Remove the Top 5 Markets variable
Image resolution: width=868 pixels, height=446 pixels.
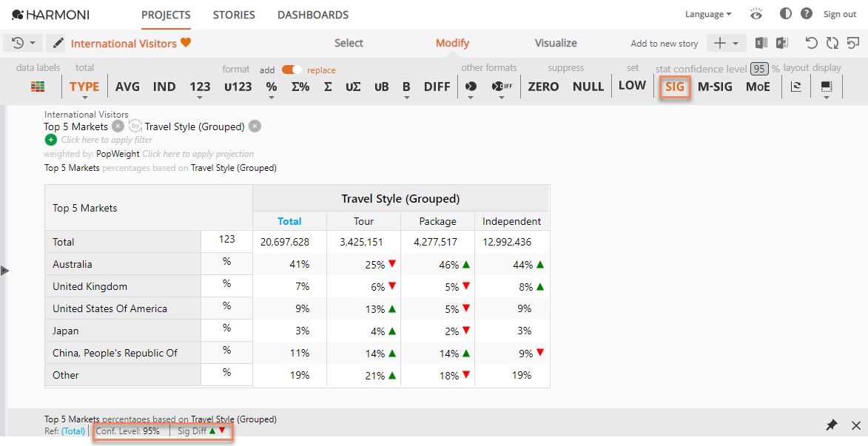(118, 126)
